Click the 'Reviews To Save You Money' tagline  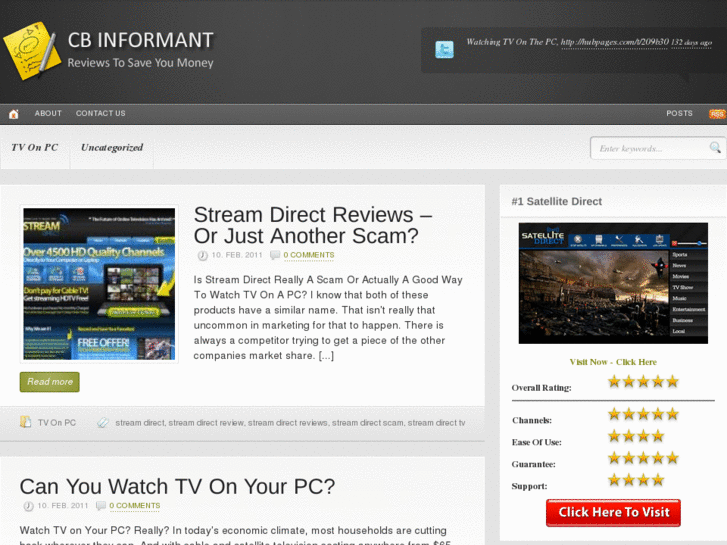coord(140,63)
